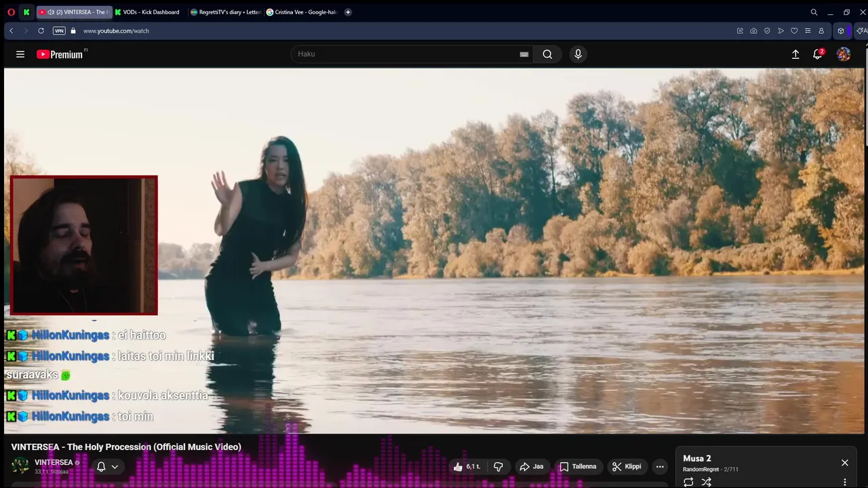
Task: Go back to previous page
Action: click(12, 30)
